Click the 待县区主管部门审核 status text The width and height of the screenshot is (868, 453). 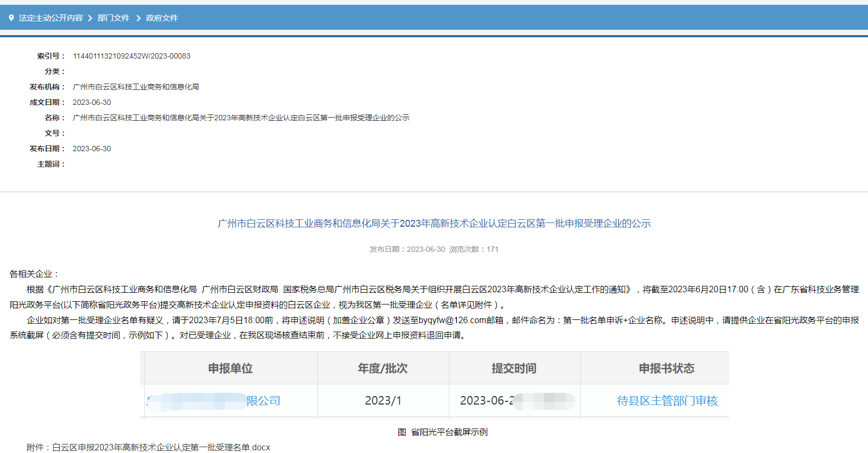667,401
